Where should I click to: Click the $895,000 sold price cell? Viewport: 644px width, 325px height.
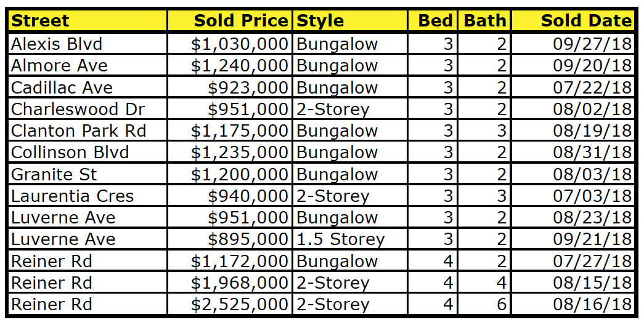230,239
